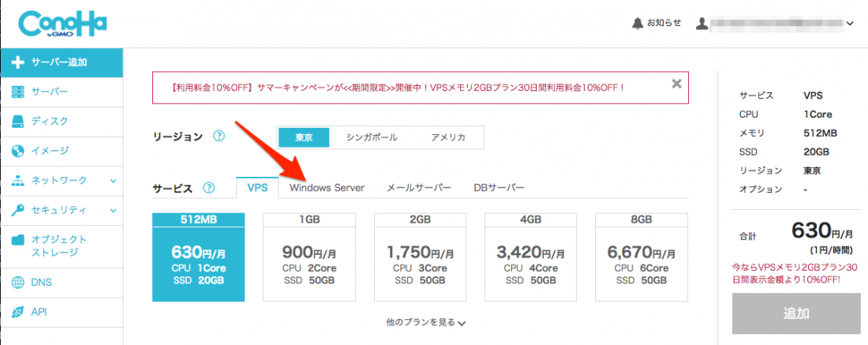This screenshot has width=868, height=345.
Task: Expand the account dropdown chevron
Action: [x=851, y=24]
